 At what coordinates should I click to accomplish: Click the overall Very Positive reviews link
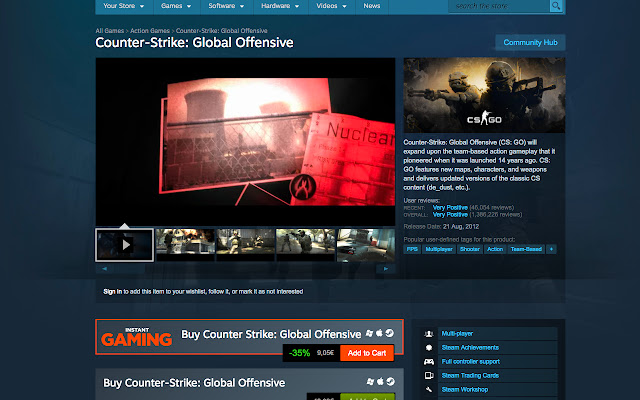click(450, 215)
